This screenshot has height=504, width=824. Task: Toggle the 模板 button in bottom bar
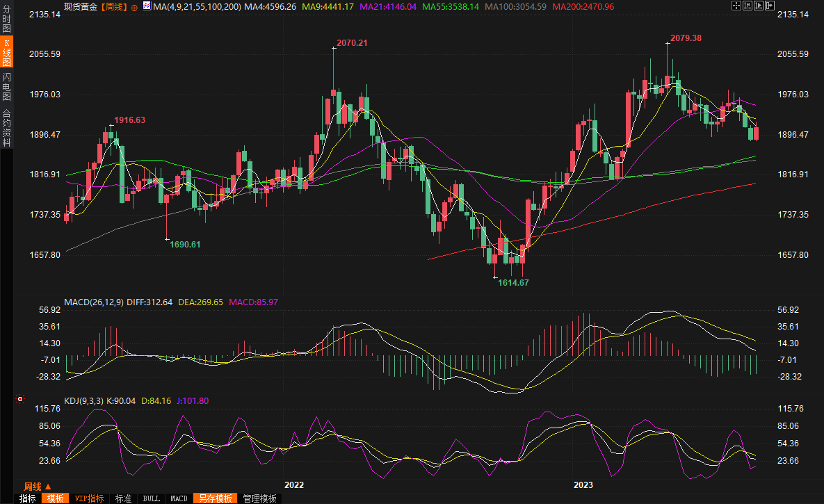point(55,498)
